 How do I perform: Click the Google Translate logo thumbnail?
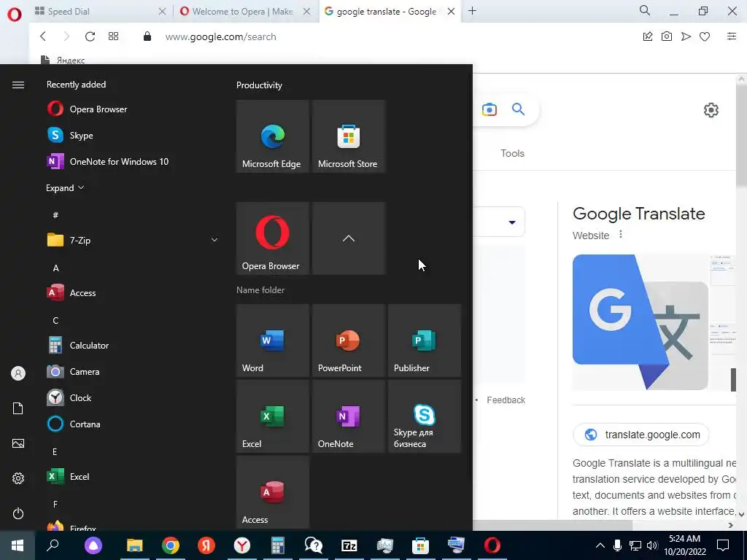tap(640, 322)
